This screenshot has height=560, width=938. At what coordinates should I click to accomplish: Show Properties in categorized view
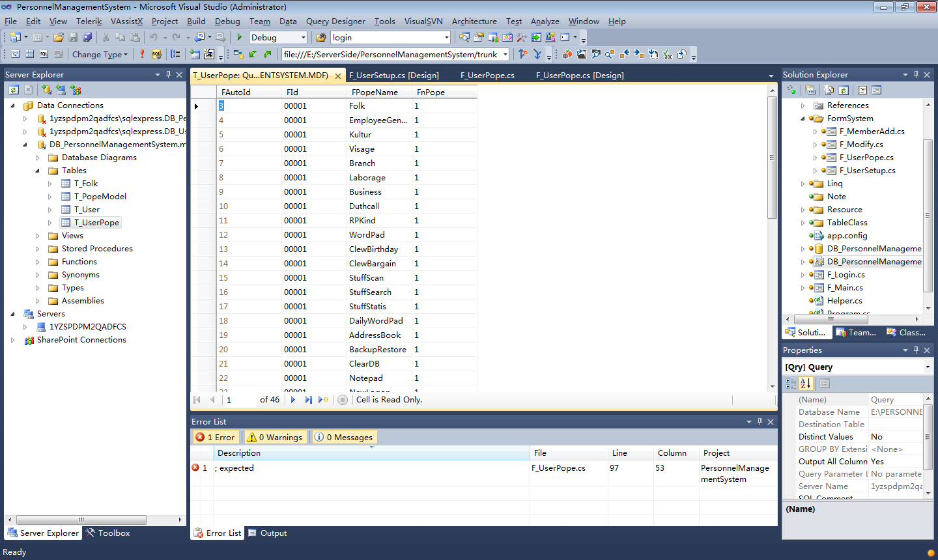tap(791, 384)
